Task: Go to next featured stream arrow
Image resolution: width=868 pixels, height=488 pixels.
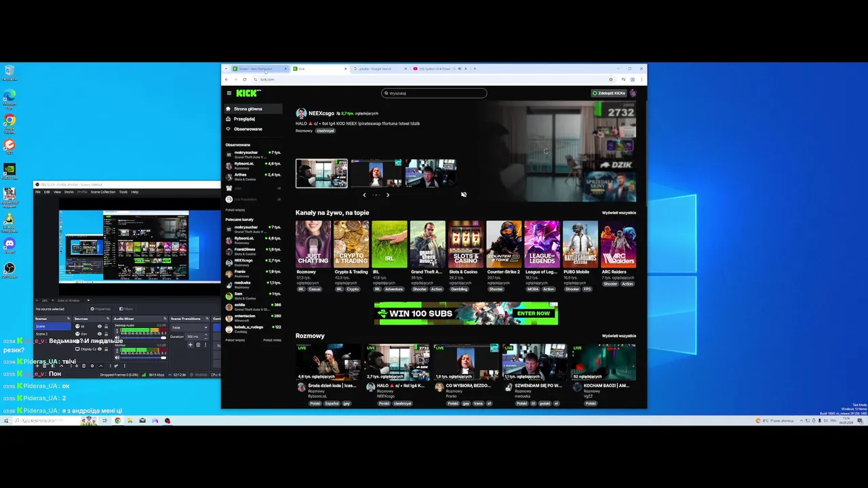Action: (x=387, y=195)
